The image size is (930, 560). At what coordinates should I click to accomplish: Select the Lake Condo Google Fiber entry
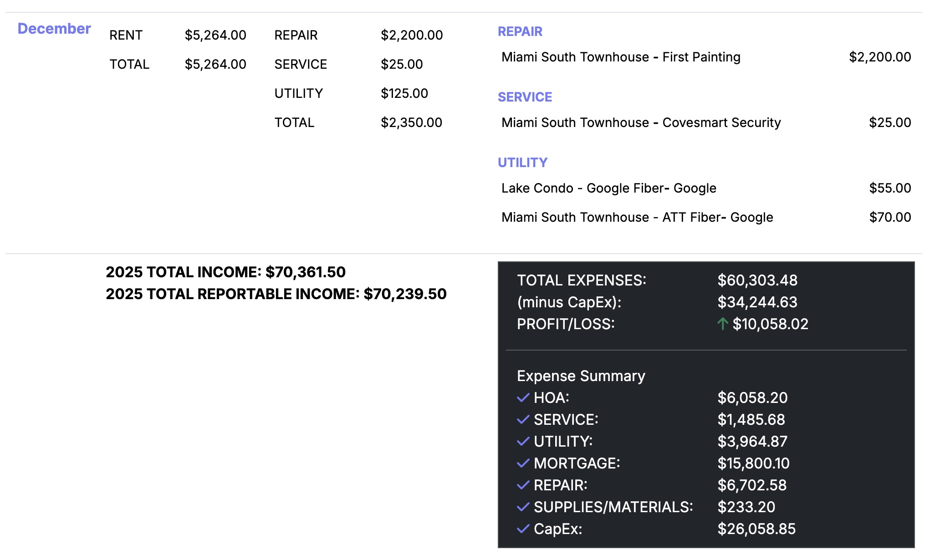point(608,188)
